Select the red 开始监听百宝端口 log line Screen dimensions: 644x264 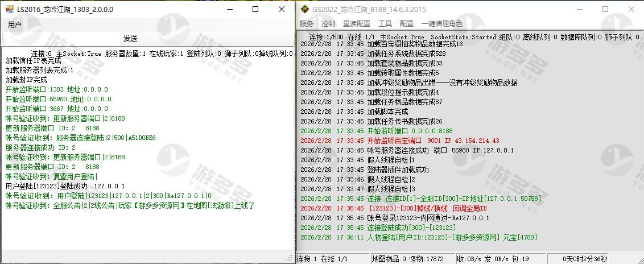click(x=434, y=141)
